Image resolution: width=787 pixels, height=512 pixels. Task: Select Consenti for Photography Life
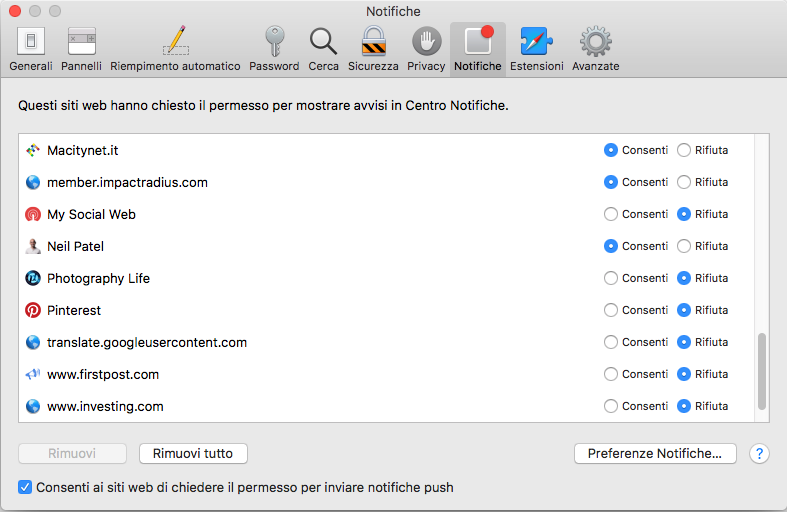[x=611, y=278]
